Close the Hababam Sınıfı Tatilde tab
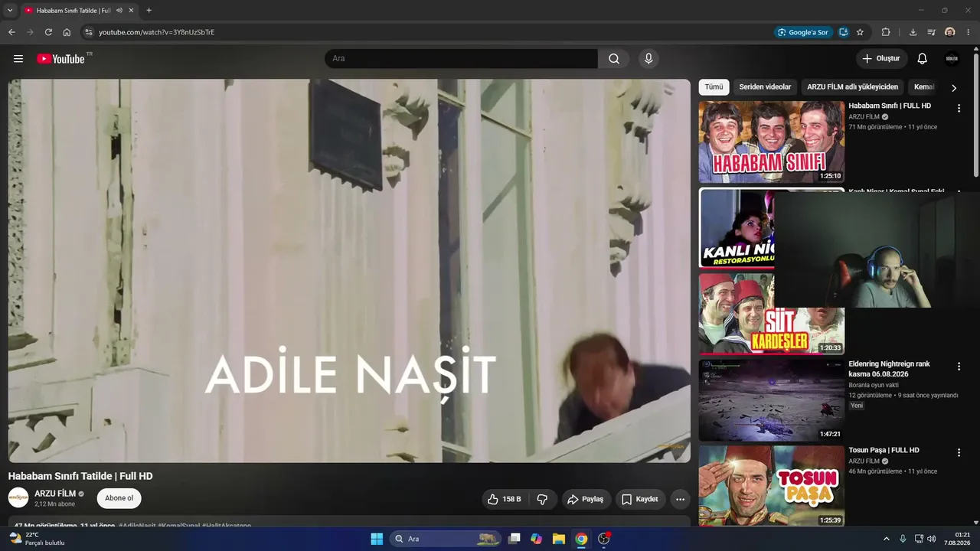Viewport: 980px width, 551px height. 131,11
